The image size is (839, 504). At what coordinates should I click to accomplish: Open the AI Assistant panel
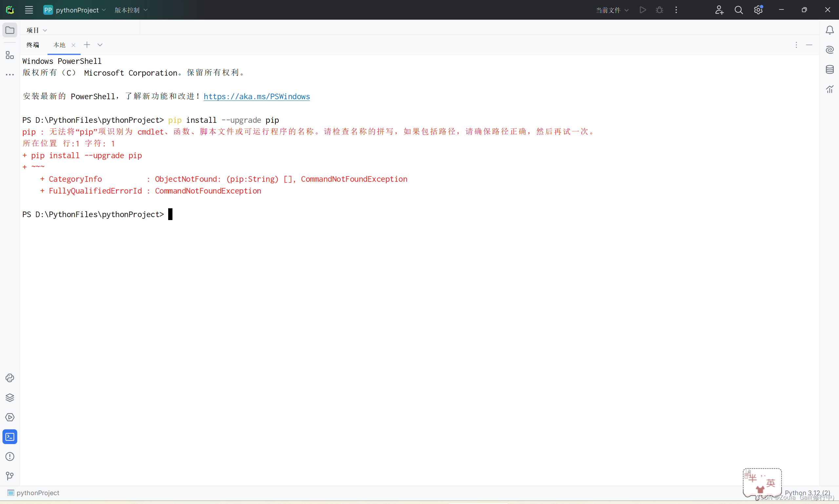coord(829,50)
